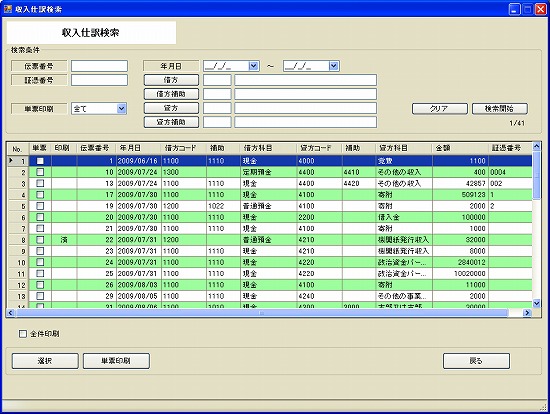Click the 検索開始 button
550x414 pixels.
(x=499, y=109)
